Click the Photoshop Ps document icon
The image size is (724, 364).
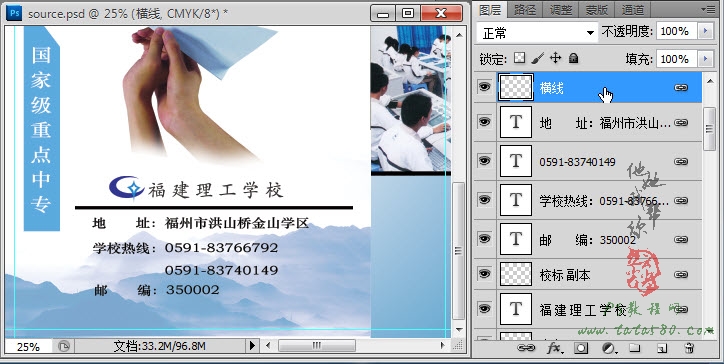coord(14,13)
